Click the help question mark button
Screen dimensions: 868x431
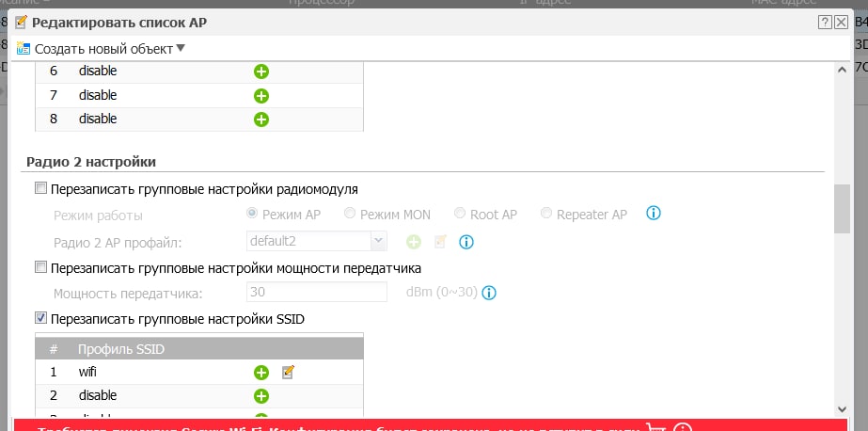tap(825, 22)
